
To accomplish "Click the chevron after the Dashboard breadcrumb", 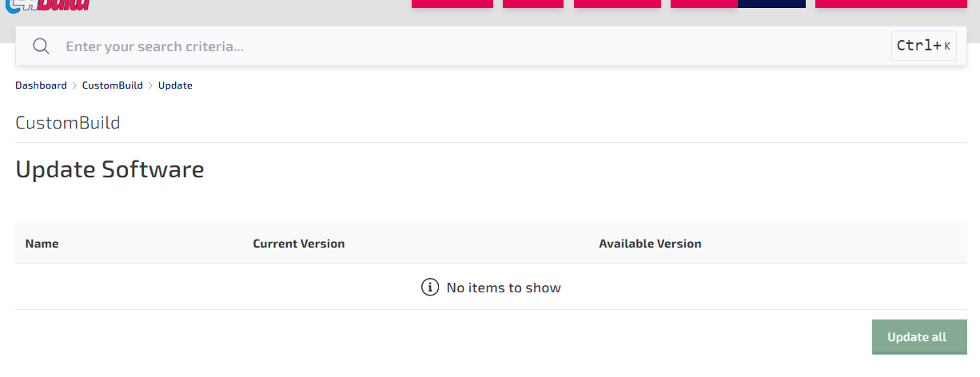I will click(x=74, y=85).
